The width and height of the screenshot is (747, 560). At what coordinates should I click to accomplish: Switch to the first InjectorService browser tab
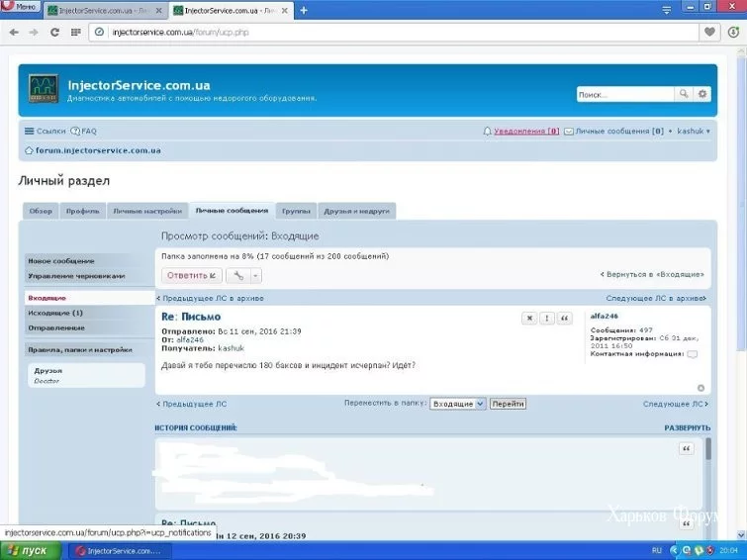(x=106, y=11)
